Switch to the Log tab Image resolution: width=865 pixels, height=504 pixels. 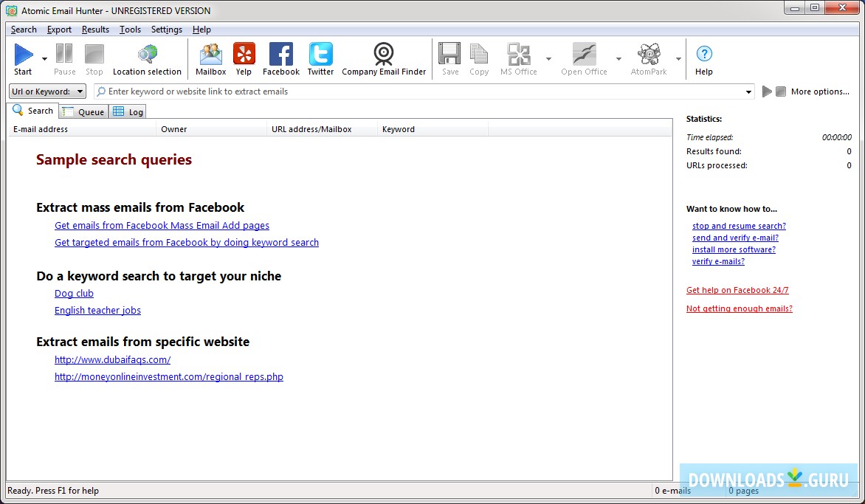tap(128, 112)
